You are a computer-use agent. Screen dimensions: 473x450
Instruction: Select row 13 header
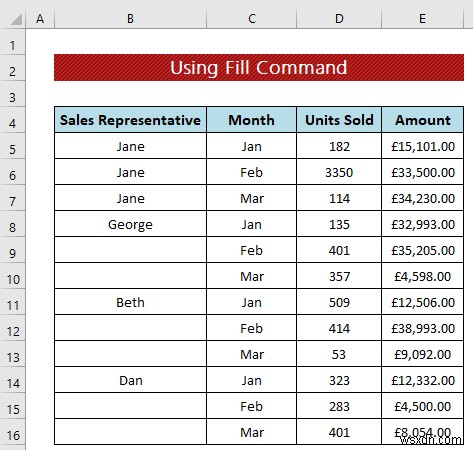(x=12, y=354)
